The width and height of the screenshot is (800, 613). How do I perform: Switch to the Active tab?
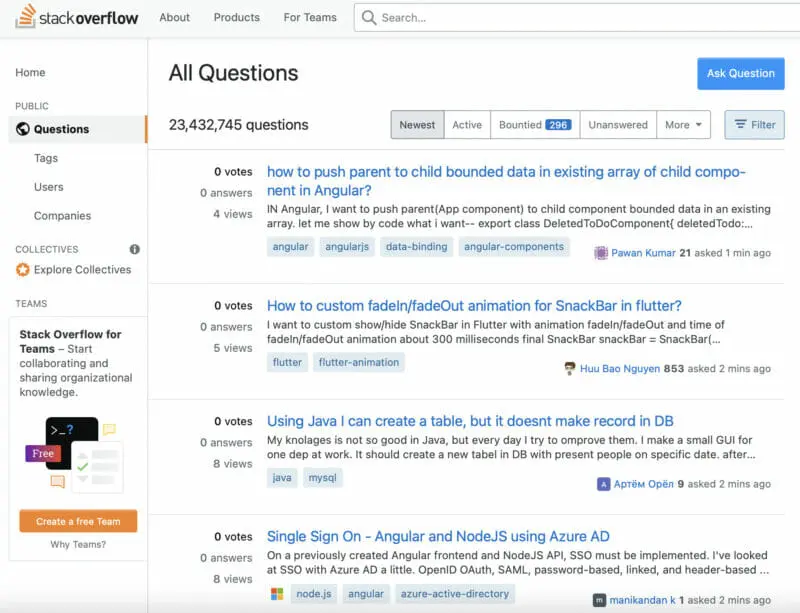[467, 124]
